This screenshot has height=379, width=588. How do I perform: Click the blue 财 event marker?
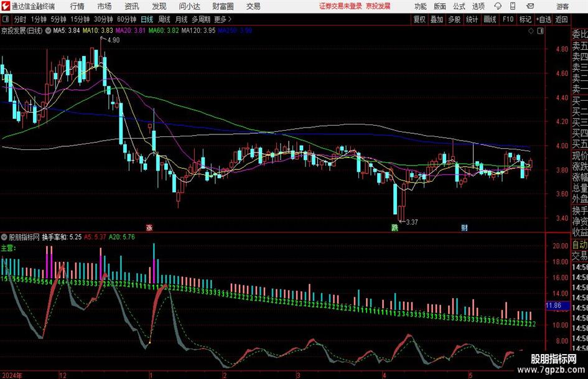464,227
